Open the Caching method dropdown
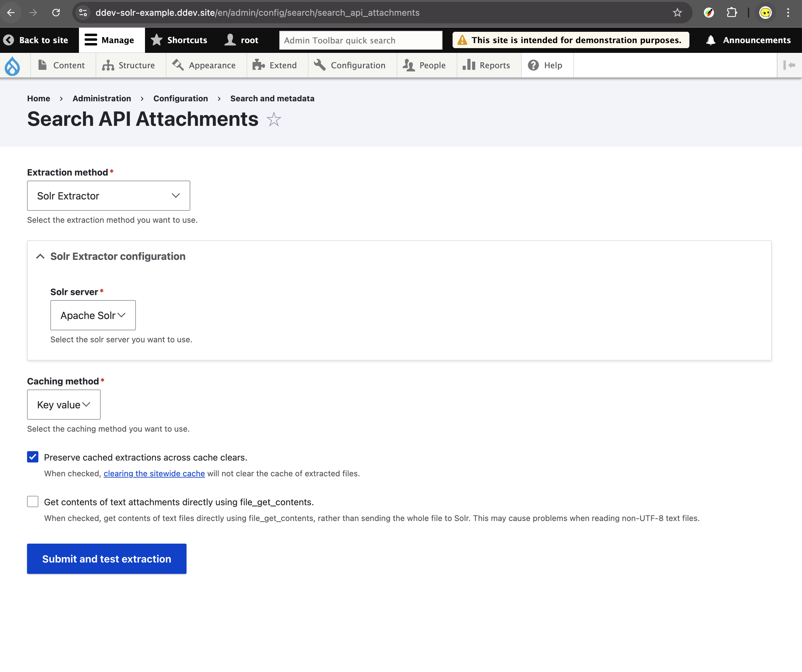This screenshot has height=672, width=802. (64, 405)
